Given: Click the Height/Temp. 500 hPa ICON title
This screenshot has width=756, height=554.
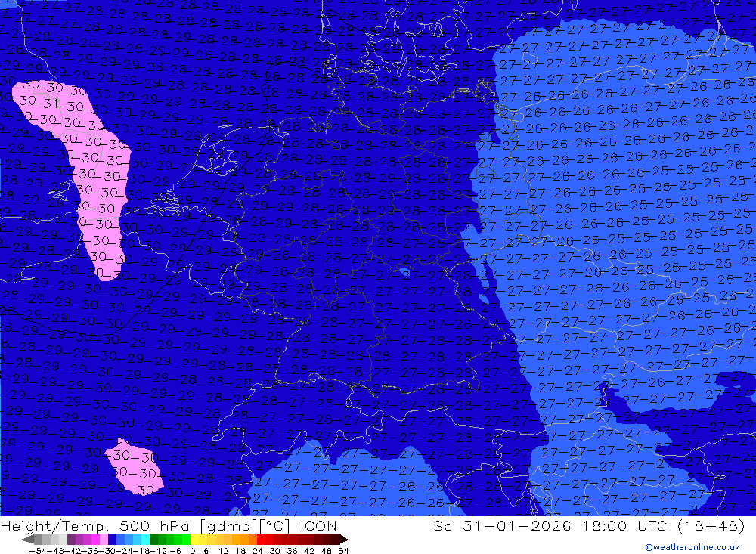Looking at the screenshot, I should (x=169, y=525).
